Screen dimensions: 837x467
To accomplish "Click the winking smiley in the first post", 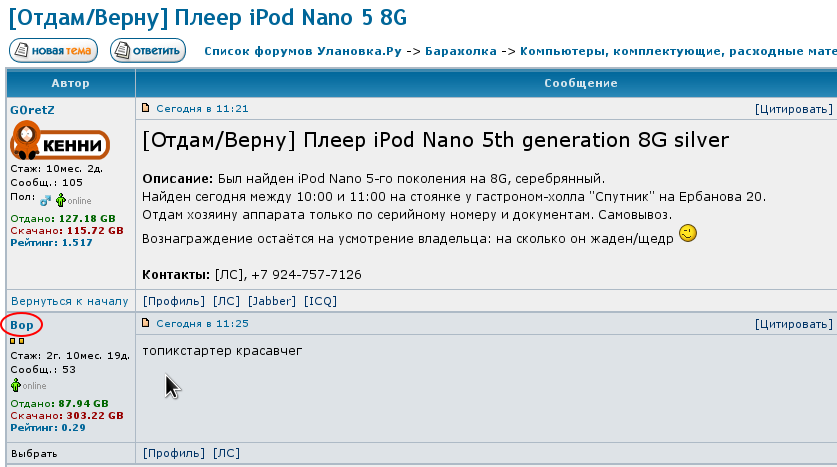I will [688, 233].
